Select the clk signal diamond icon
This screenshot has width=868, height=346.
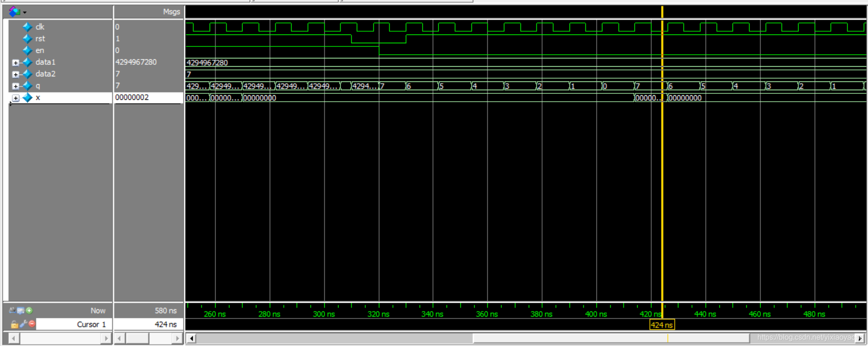[28, 27]
